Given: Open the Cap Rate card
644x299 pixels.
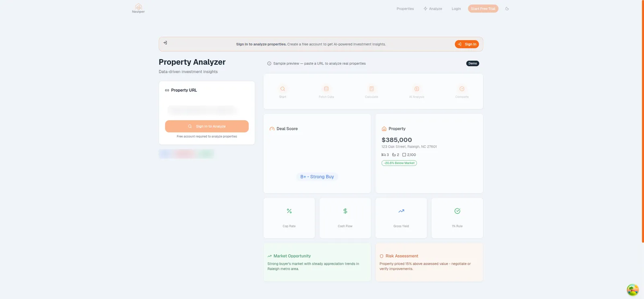Looking at the screenshot, I should [x=289, y=218].
